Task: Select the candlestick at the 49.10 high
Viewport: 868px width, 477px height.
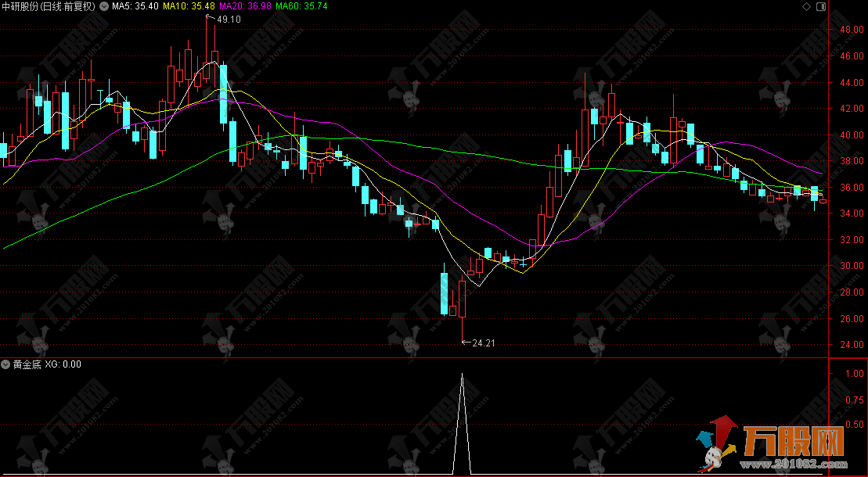Action: tap(206, 50)
